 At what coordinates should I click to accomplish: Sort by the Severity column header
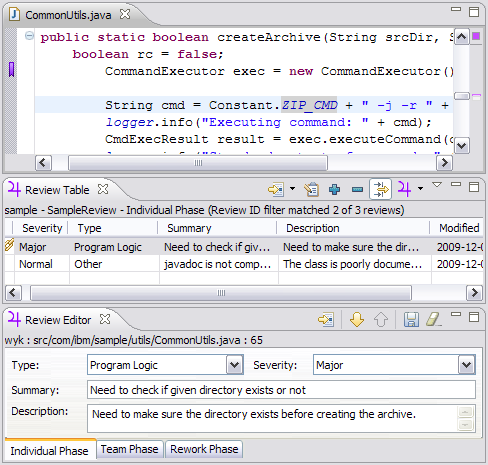point(42,228)
